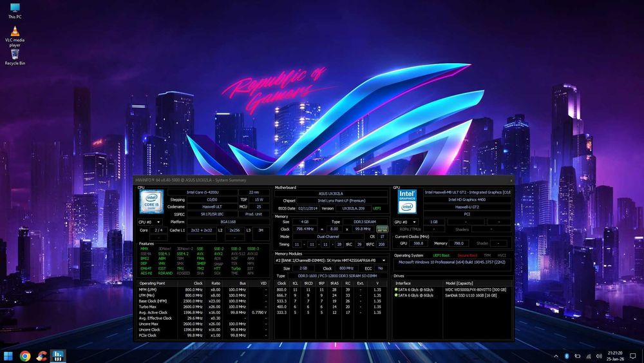Launch Google Chrome from the taskbar

click(25, 356)
